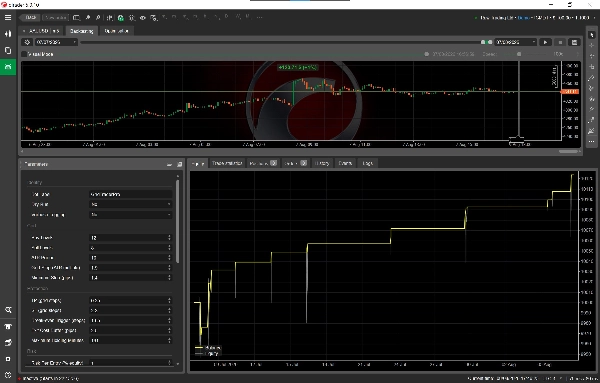Click the Balance legend entry
The height and width of the screenshot is (383, 600).
pyautogui.click(x=208, y=348)
